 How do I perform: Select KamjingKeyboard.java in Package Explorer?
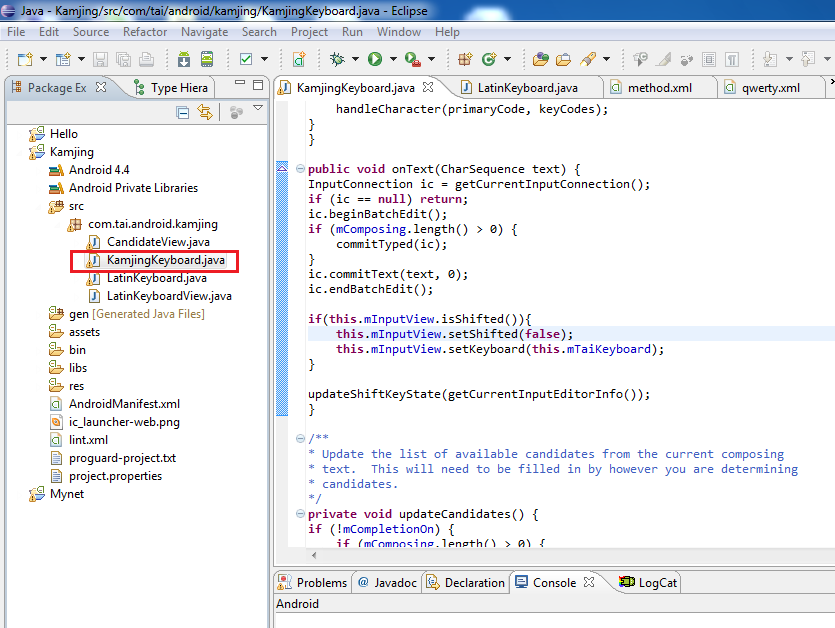pos(155,260)
